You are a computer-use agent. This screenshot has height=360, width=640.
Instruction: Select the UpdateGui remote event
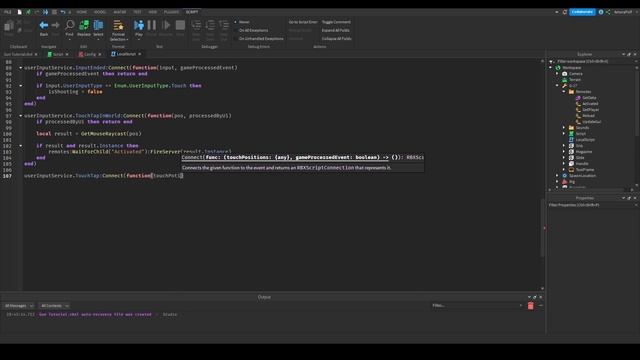(x=591, y=122)
